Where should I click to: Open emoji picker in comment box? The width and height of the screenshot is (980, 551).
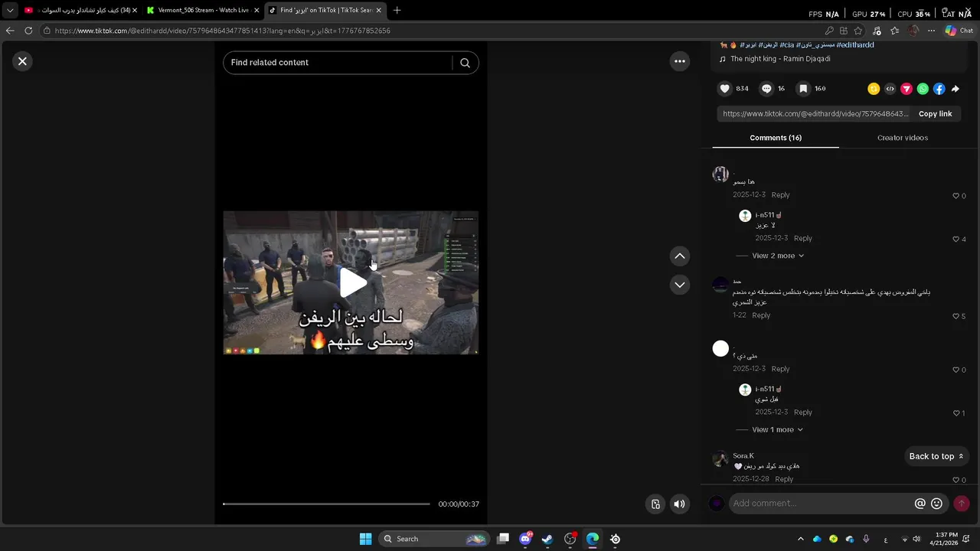936,504
